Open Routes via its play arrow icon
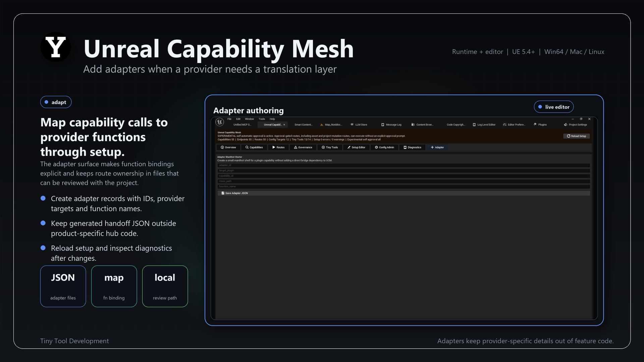Image resolution: width=644 pixels, height=362 pixels. coord(274,147)
